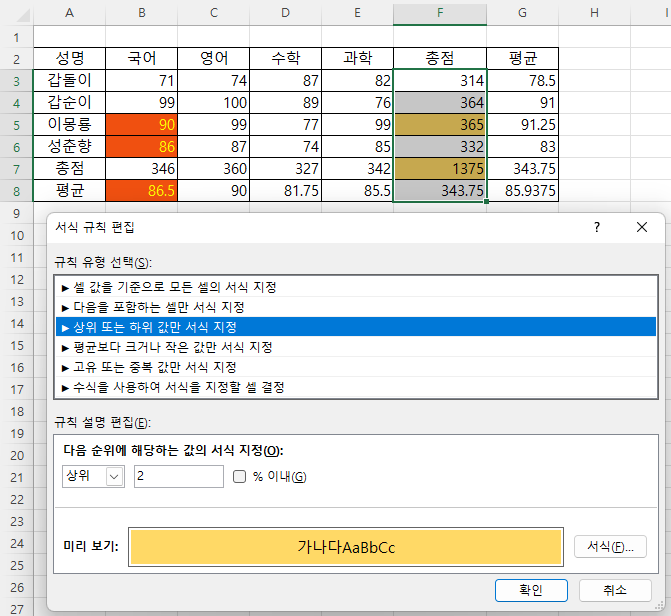Click the cell showing 85.9375

click(523, 190)
